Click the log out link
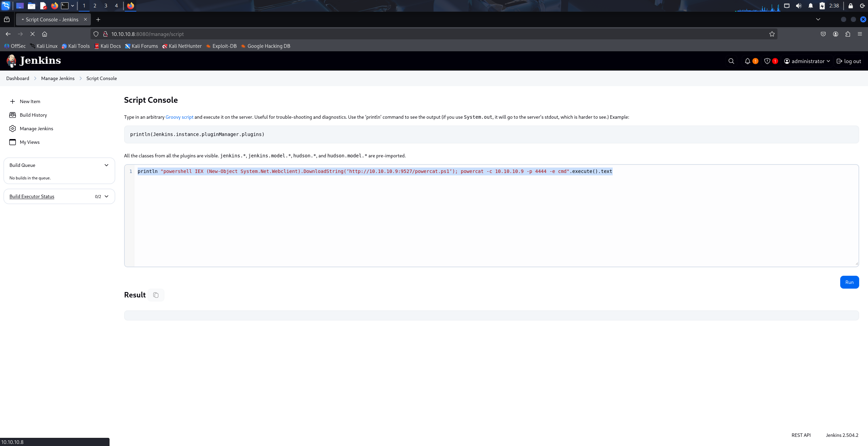Screen dimensions: 868x446 (x=849, y=61)
